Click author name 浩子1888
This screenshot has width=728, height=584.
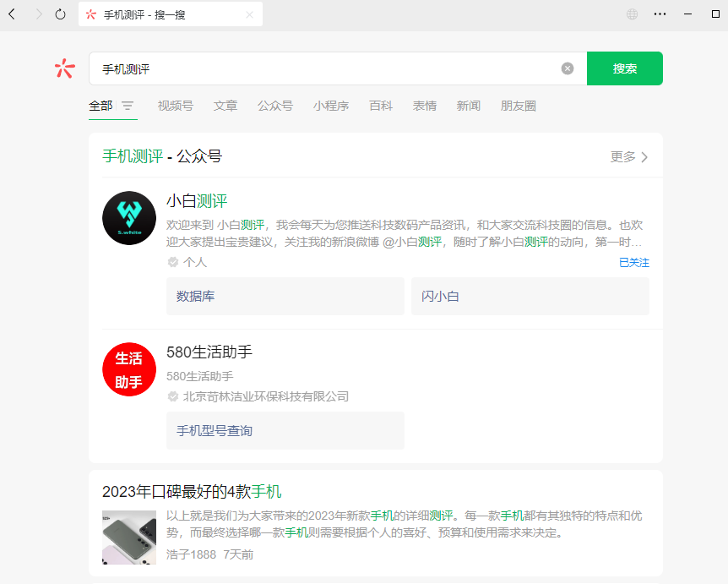(x=191, y=554)
